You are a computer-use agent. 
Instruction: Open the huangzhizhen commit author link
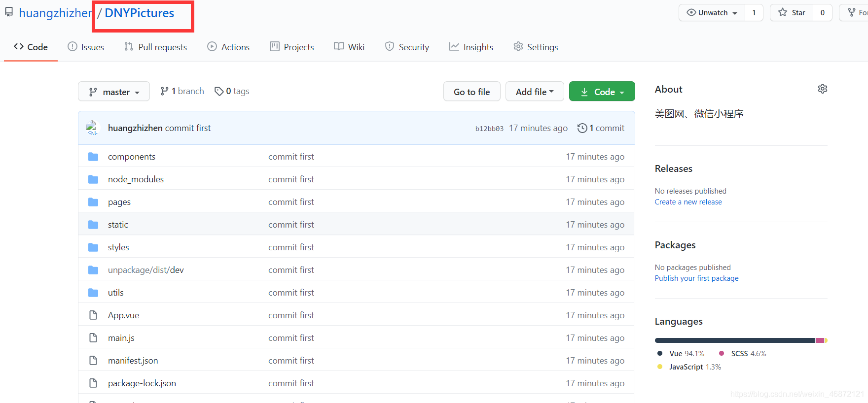tap(135, 128)
